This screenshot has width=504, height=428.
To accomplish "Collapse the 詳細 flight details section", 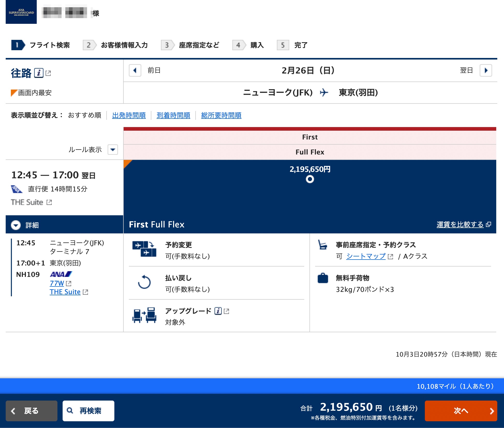I will click(16, 225).
